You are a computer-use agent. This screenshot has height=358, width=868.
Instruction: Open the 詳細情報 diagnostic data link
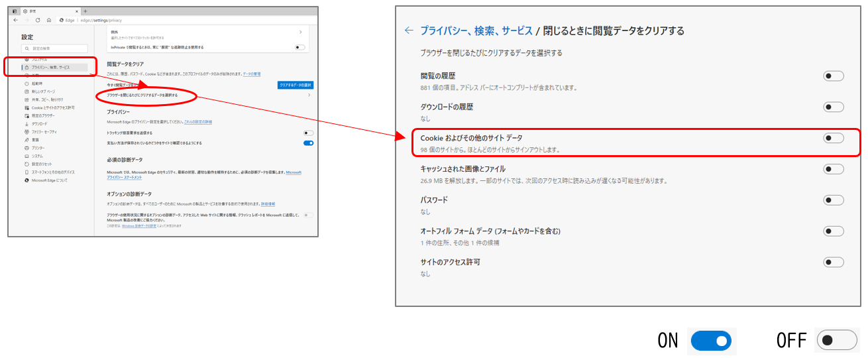(x=268, y=204)
